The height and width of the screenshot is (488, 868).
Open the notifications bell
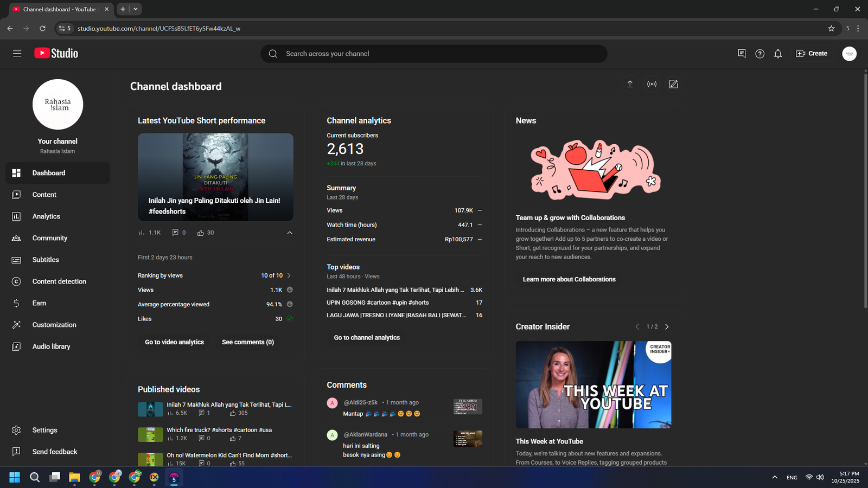tap(778, 54)
